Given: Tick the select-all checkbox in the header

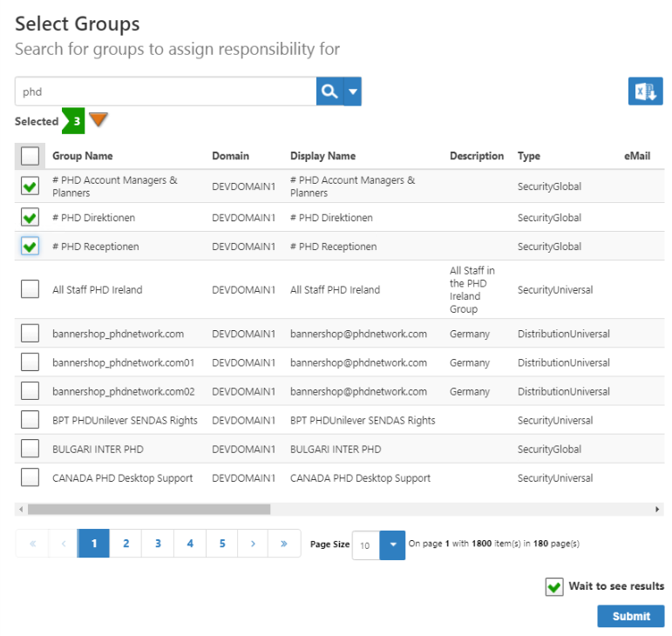Looking at the screenshot, I should tap(31, 156).
